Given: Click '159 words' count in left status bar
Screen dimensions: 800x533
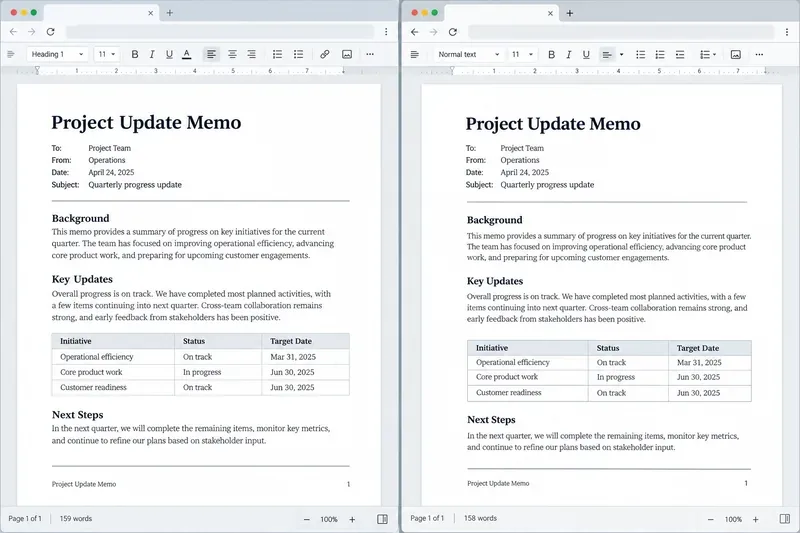Looking at the screenshot, I should pos(76,519).
